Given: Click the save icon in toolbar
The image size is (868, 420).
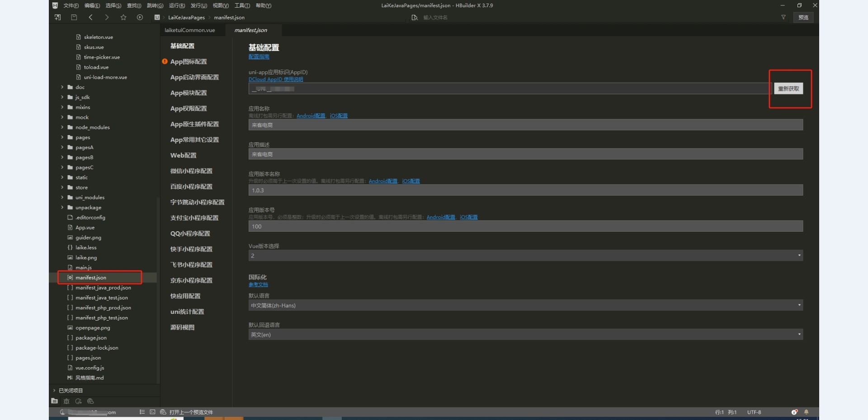Looking at the screenshot, I should click(74, 18).
